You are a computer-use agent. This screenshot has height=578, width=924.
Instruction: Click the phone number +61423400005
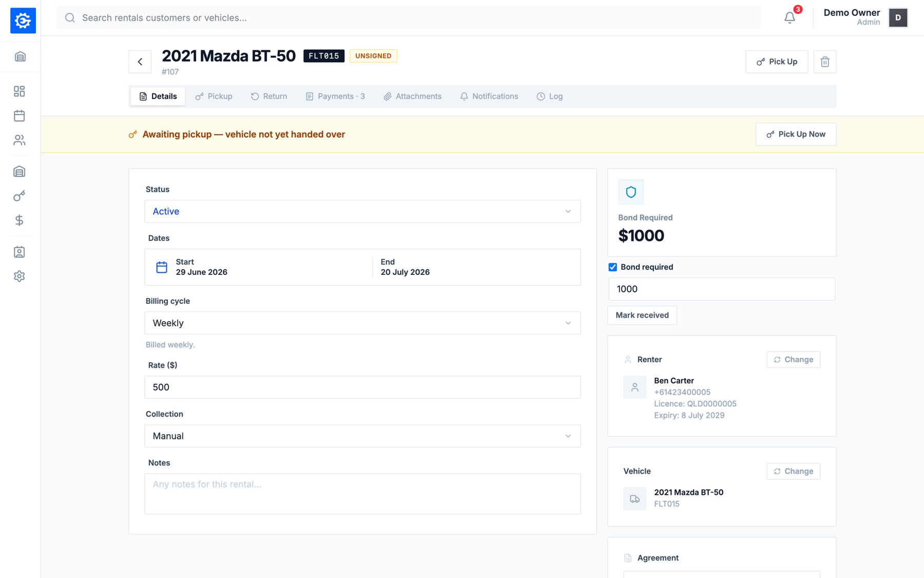point(682,393)
